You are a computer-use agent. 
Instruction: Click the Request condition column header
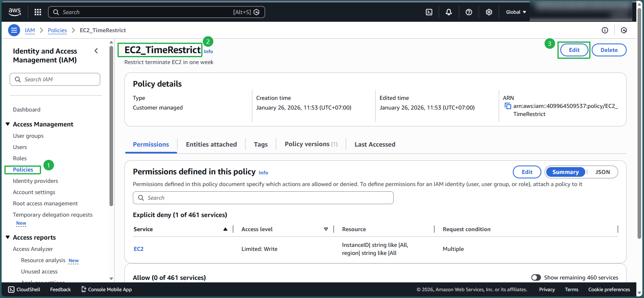pyautogui.click(x=466, y=229)
